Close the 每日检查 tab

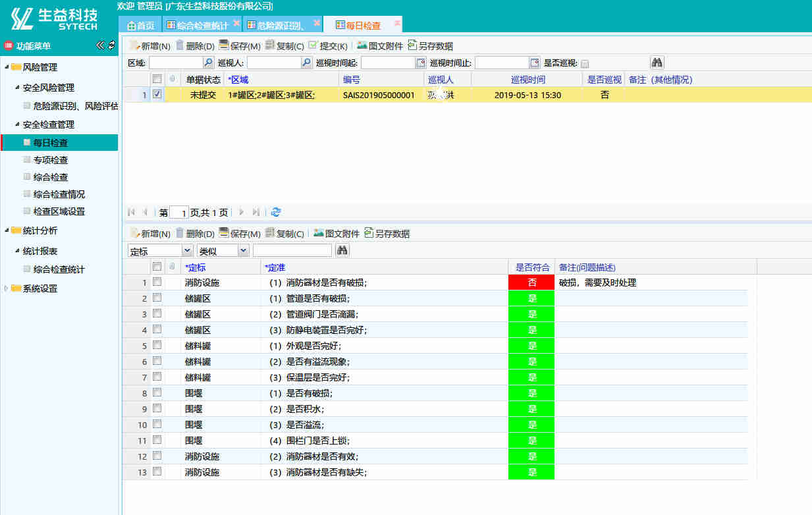coord(397,23)
